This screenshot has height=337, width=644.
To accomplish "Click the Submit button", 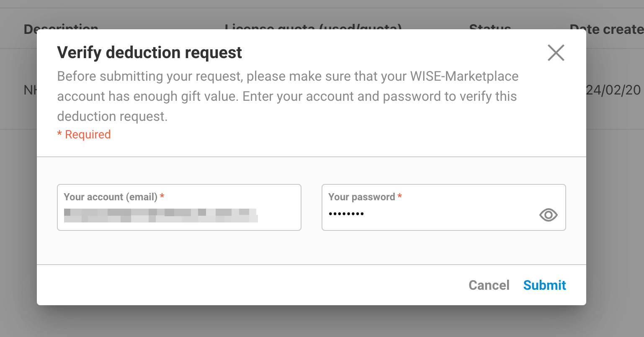I will coord(544,285).
